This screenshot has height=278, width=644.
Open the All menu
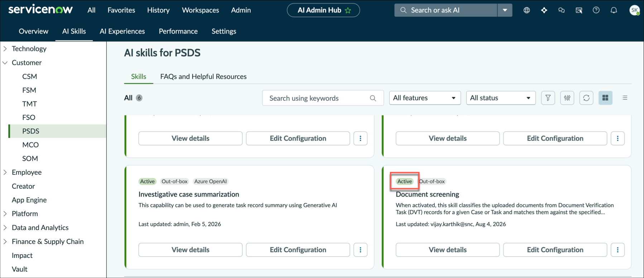point(91,10)
